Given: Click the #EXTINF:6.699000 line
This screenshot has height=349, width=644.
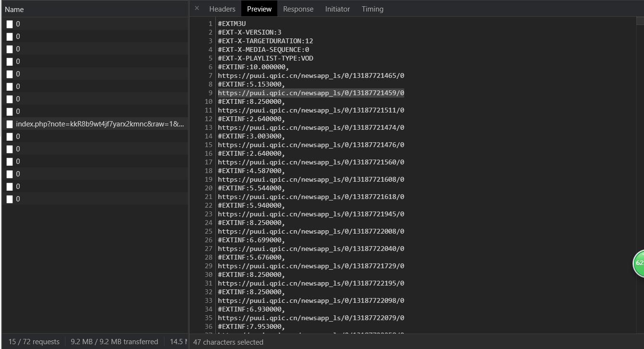Looking at the screenshot, I should 251,240.
